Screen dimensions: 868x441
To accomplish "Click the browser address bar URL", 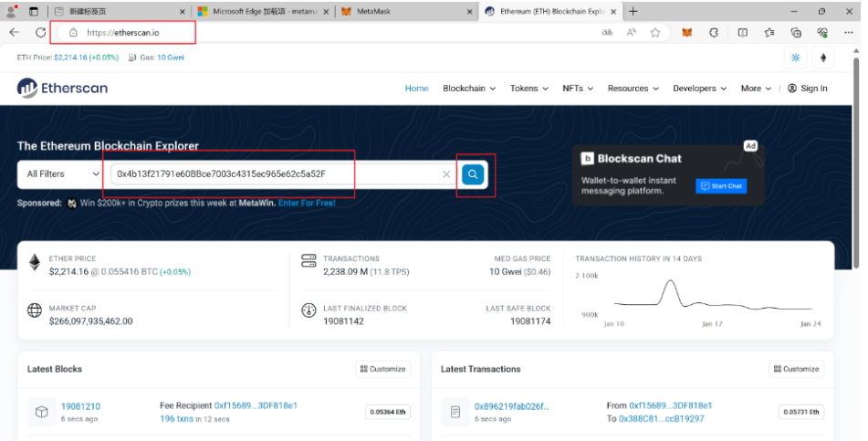I will click(x=123, y=33).
